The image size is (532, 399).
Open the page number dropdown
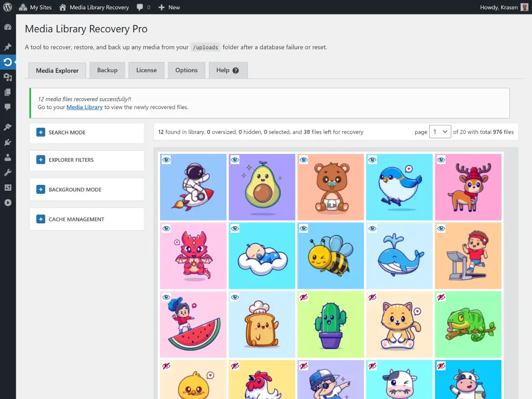pyautogui.click(x=440, y=131)
